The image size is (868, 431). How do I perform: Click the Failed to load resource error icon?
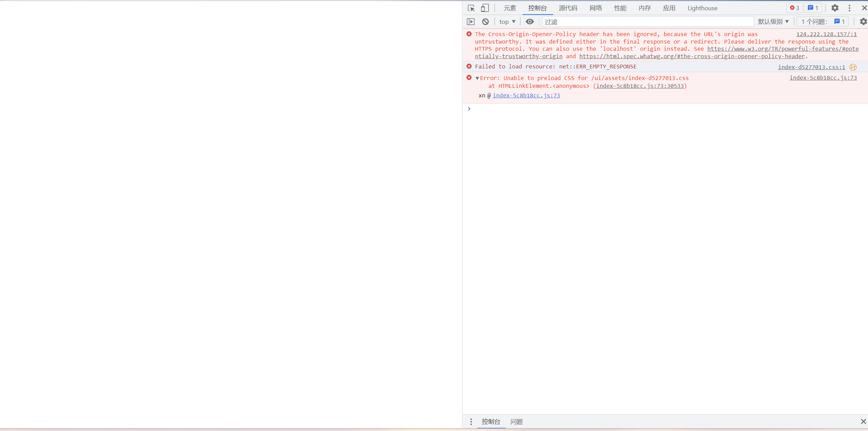469,66
